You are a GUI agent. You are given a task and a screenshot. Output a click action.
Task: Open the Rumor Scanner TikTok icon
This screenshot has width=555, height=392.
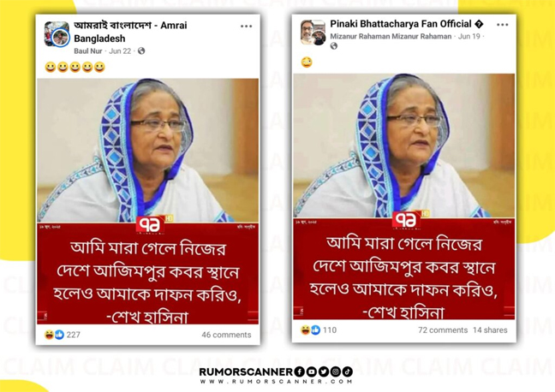(347, 371)
